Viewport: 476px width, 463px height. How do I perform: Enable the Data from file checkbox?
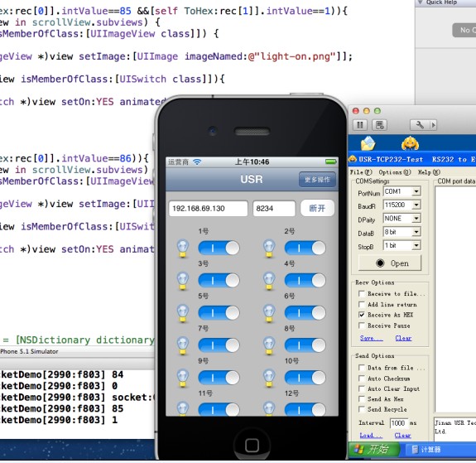361,368
